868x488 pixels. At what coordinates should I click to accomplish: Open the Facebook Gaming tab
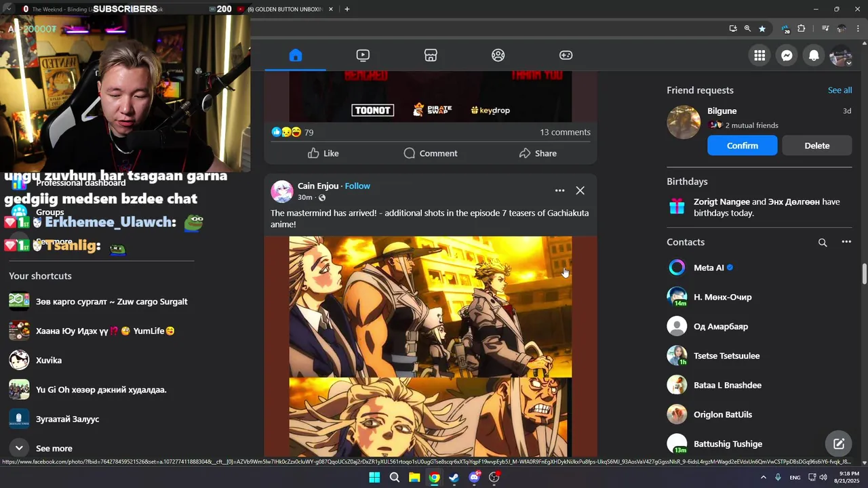pos(566,56)
